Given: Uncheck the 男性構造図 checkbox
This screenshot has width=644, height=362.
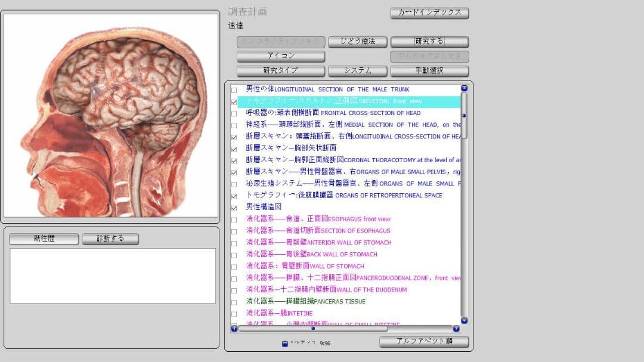Looking at the screenshot, I should coord(234,207).
